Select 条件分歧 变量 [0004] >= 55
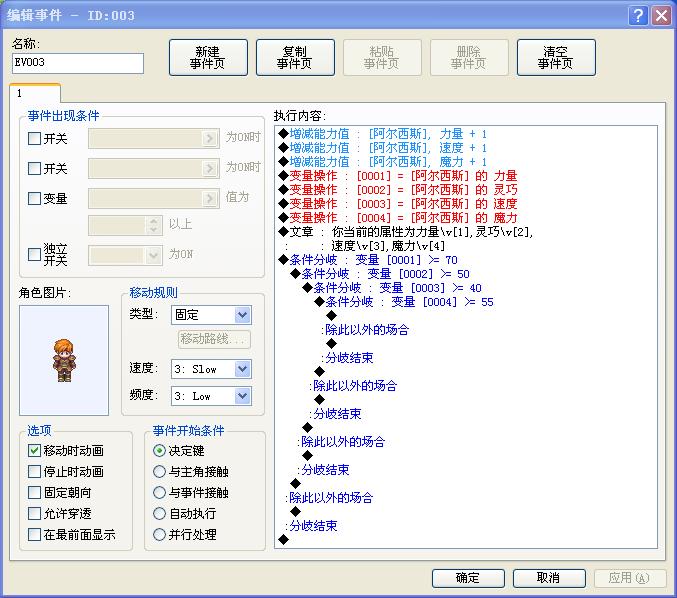 (x=404, y=302)
